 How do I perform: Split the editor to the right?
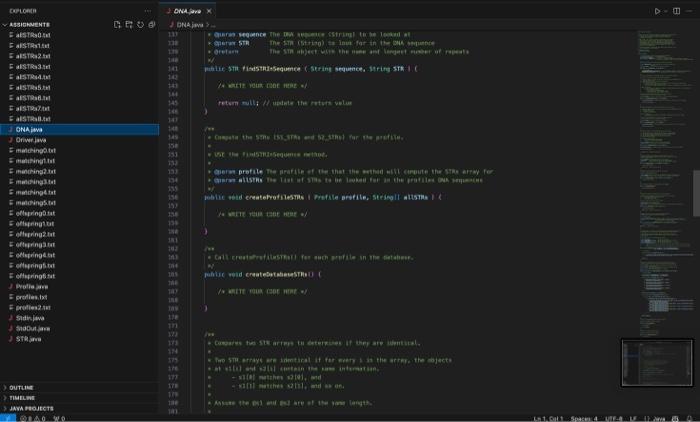pyautogui.click(x=677, y=11)
